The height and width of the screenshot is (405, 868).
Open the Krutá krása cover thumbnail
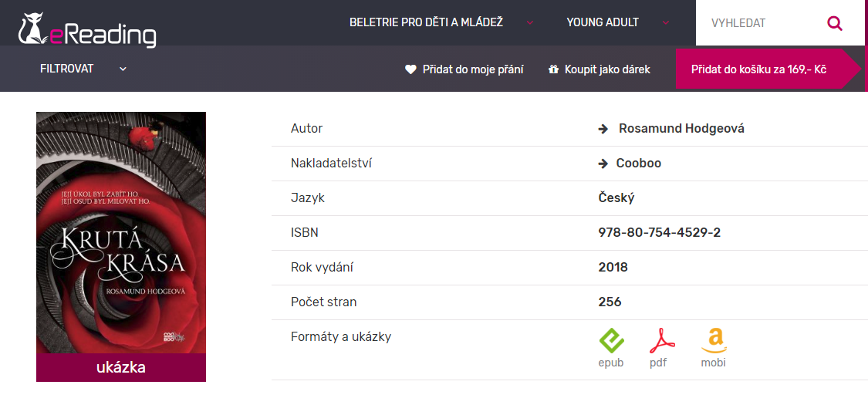click(x=121, y=233)
